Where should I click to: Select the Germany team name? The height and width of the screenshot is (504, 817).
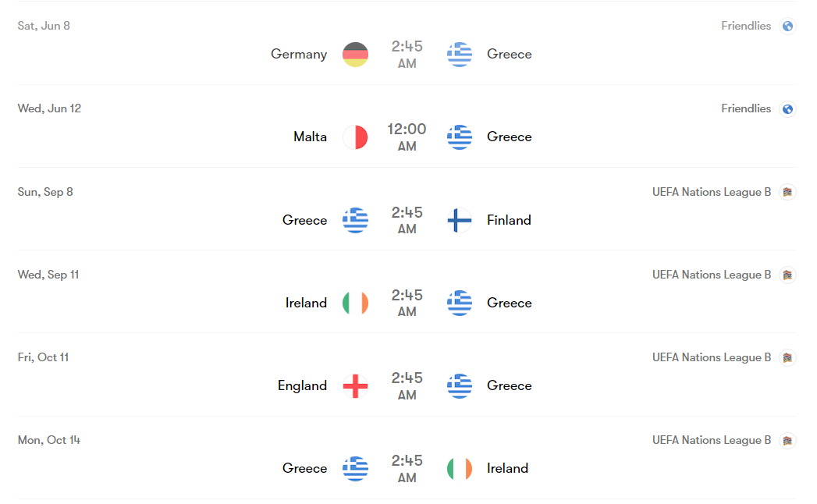coord(299,54)
